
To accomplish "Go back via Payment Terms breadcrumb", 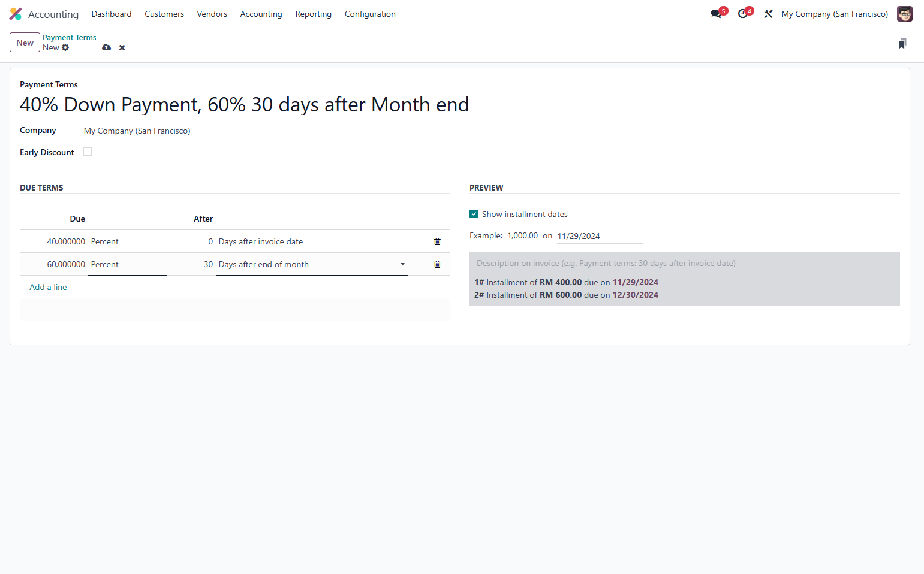I will (69, 37).
